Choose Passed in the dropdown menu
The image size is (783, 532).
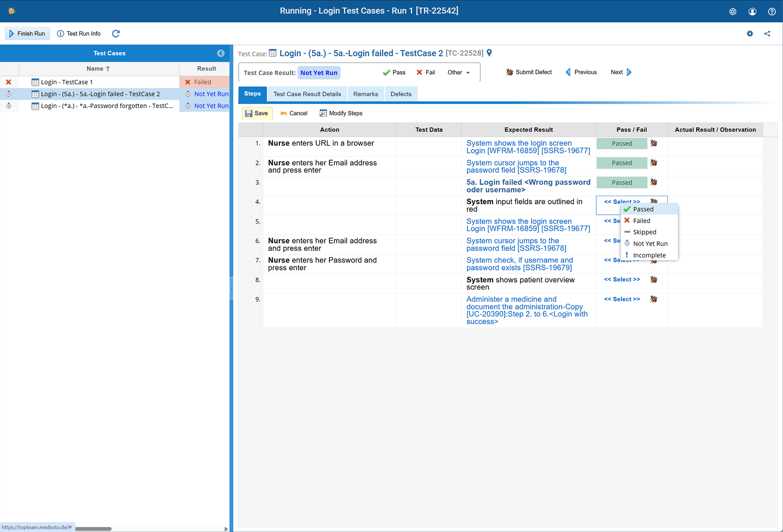649,209
